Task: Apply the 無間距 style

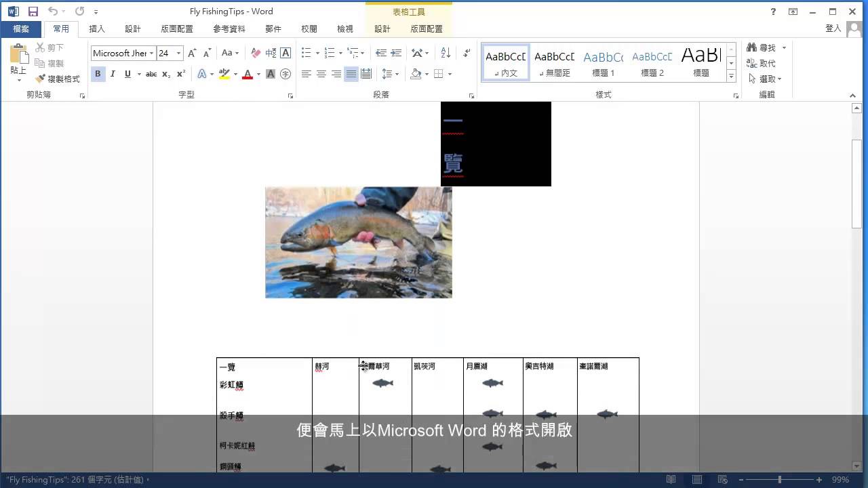Action: pyautogui.click(x=554, y=62)
